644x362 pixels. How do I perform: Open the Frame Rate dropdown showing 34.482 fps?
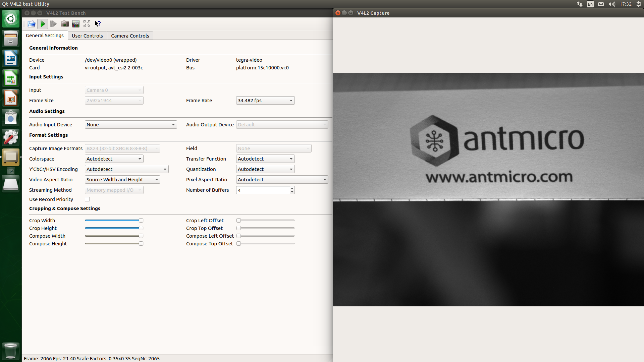265,101
